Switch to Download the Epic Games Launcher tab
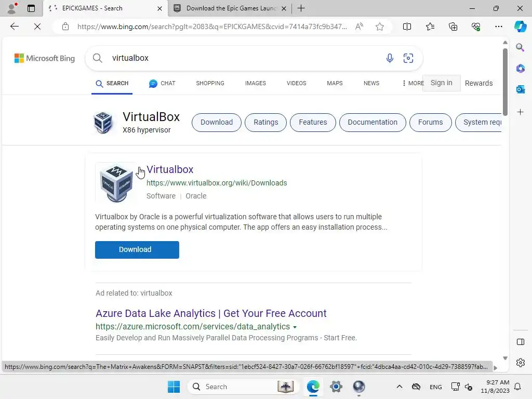This screenshot has height=399, width=532. (231, 8)
